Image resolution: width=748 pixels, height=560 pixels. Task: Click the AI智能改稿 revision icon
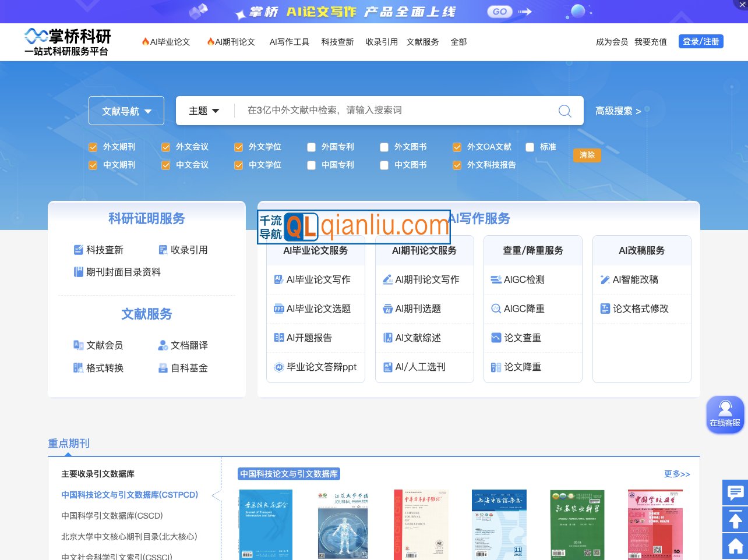point(605,279)
